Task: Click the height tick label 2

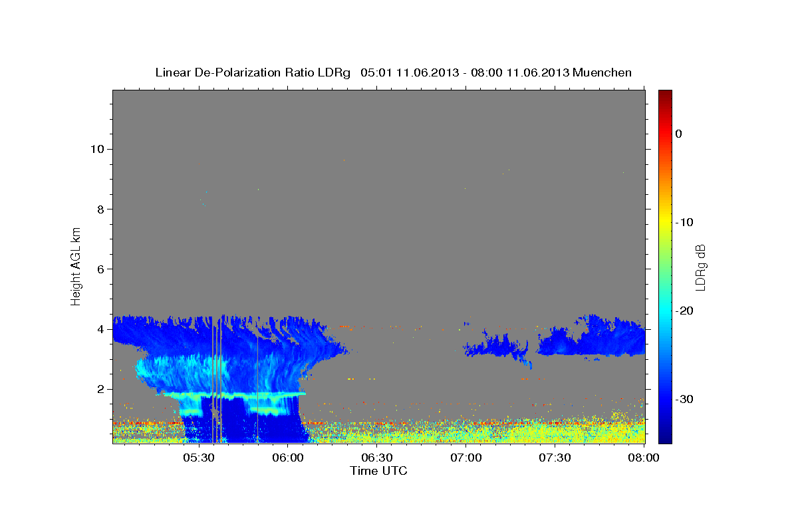Action: point(100,389)
